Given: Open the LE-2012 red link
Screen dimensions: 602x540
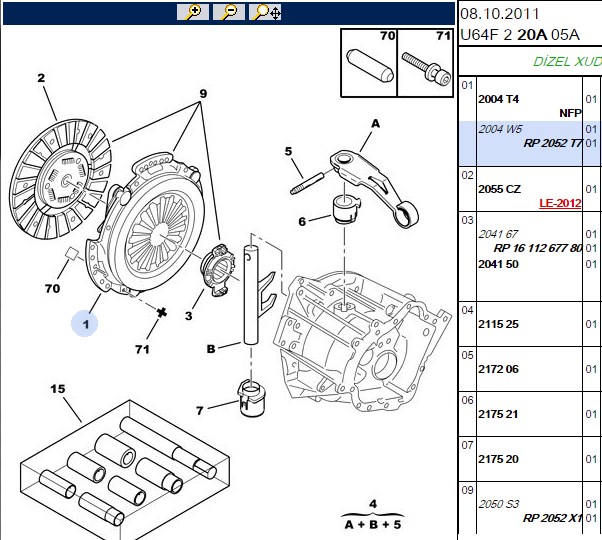Looking at the screenshot, I should [560, 203].
